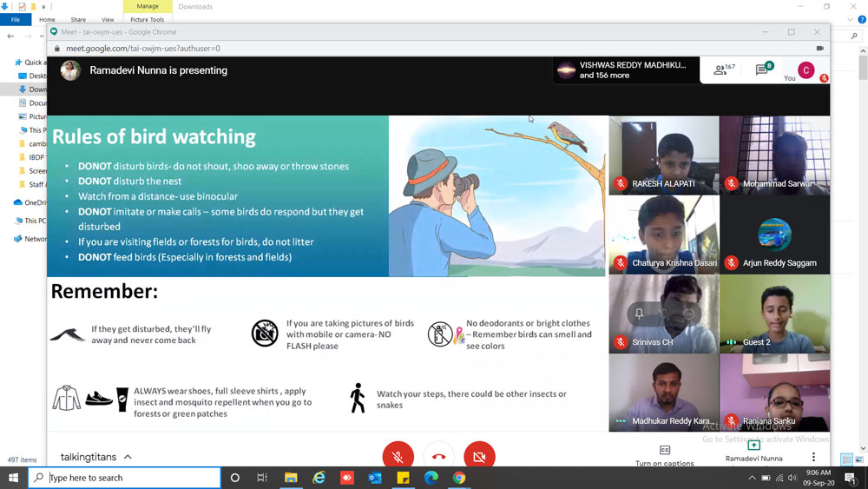The image size is (868, 489).
Task: Click the three-dot more options icon in Meet
Action: click(x=813, y=457)
